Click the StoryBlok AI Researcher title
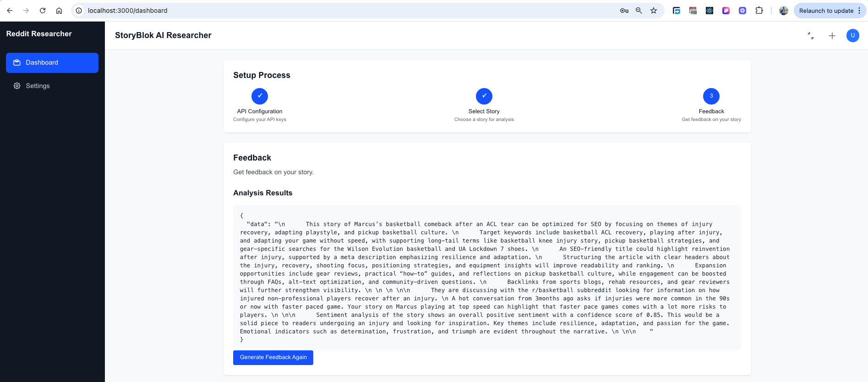The width and height of the screenshot is (868, 382). point(163,35)
